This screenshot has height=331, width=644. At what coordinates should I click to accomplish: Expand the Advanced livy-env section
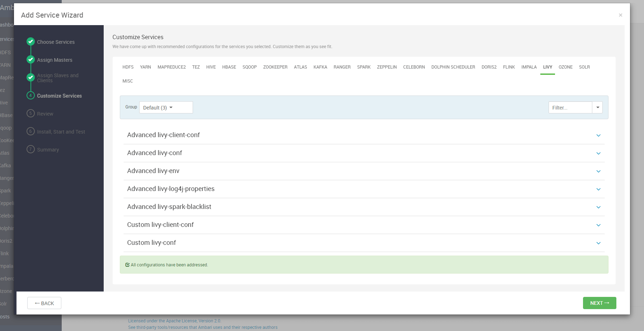pos(598,171)
